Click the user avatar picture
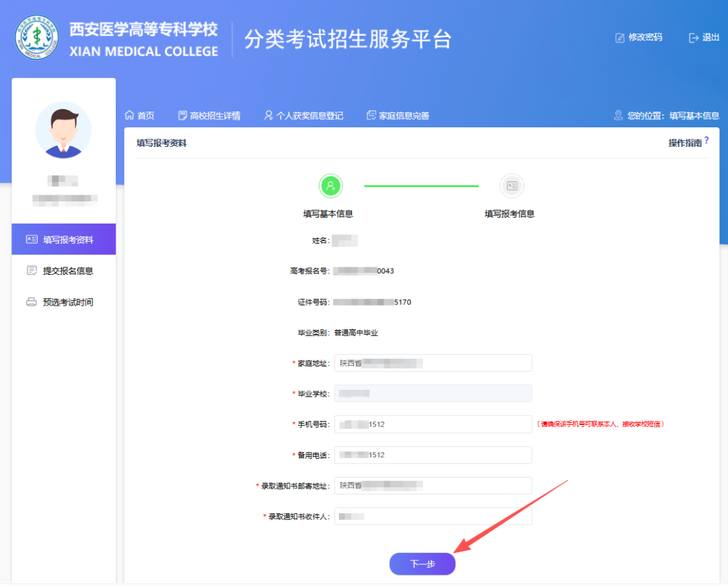 (x=63, y=130)
